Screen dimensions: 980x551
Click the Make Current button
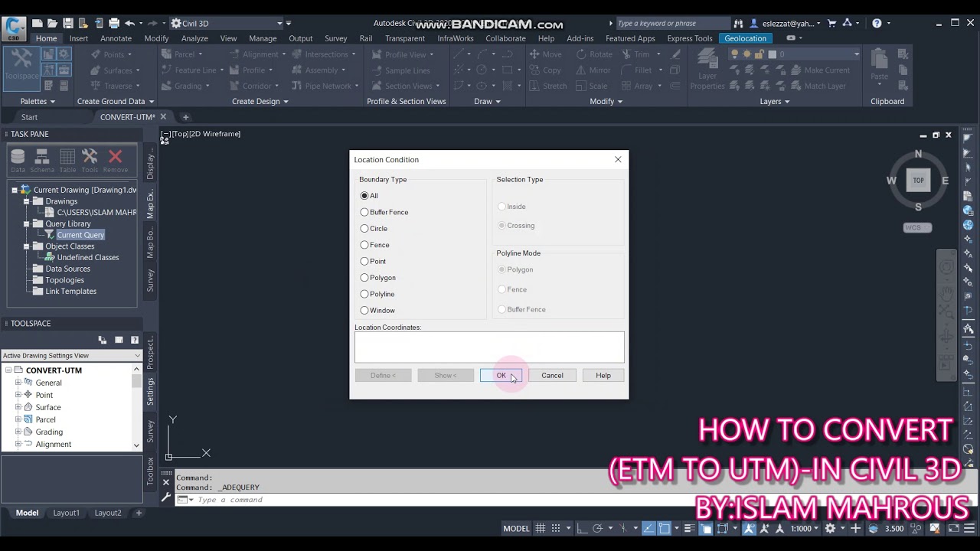(x=820, y=70)
